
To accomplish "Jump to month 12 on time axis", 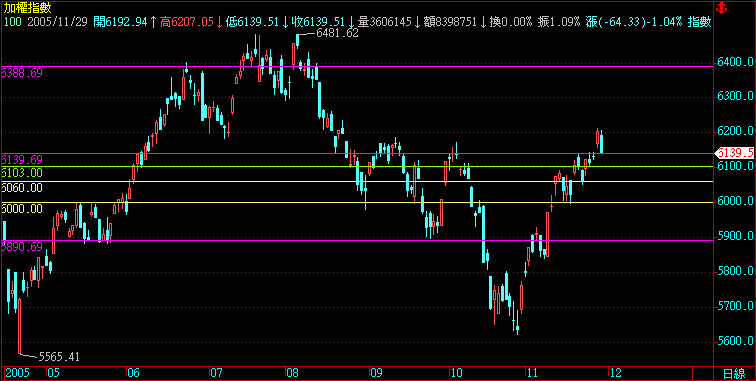I will click(x=616, y=373).
